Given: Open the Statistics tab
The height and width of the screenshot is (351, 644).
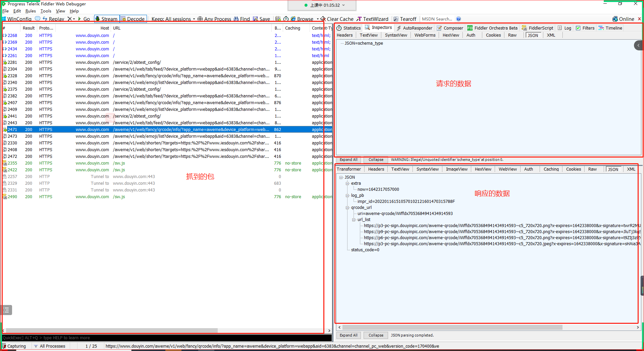Looking at the screenshot, I should pos(348,28).
